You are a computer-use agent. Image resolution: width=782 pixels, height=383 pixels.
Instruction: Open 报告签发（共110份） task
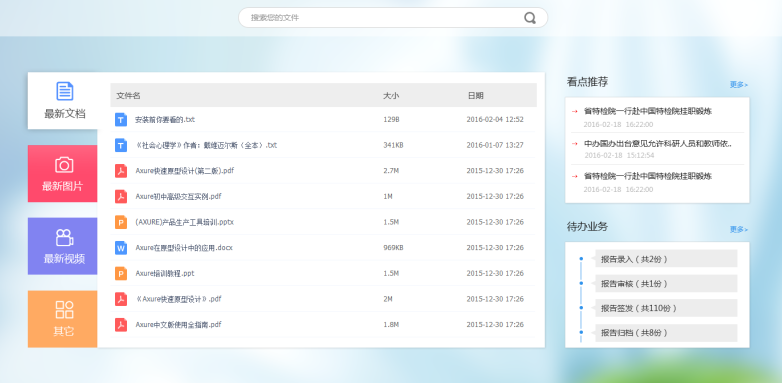point(666,308)
